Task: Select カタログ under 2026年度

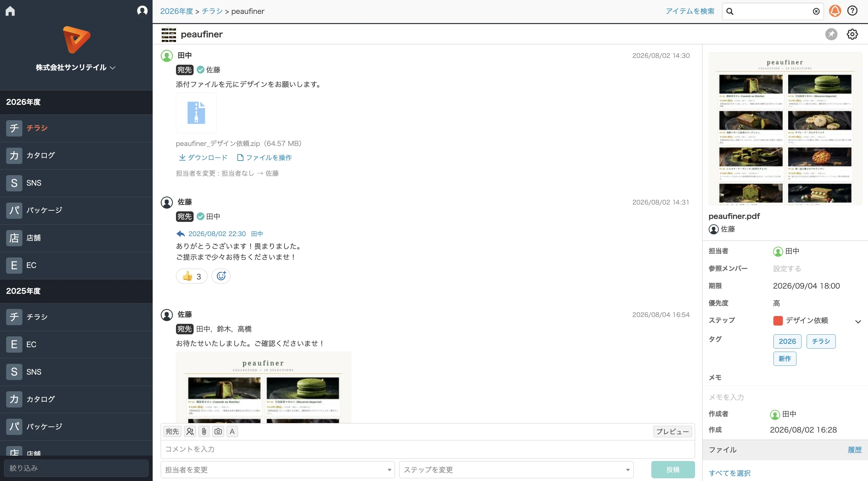Action: pos(76,155)
